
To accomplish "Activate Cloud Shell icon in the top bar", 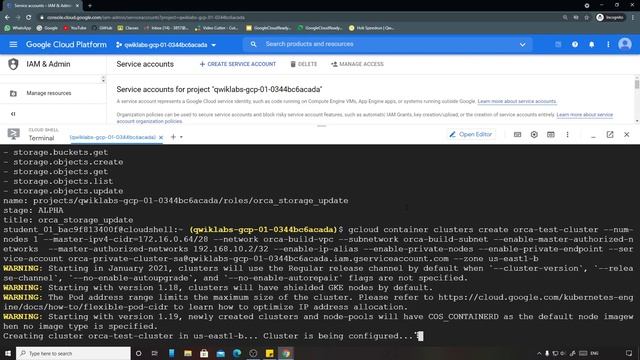I will point(558,44).
